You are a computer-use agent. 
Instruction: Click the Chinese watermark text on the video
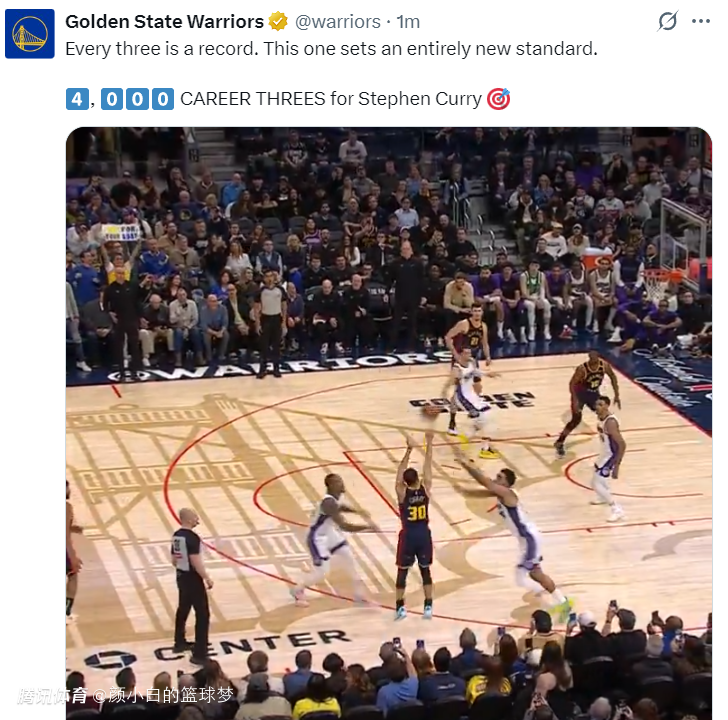coord(125,695)
